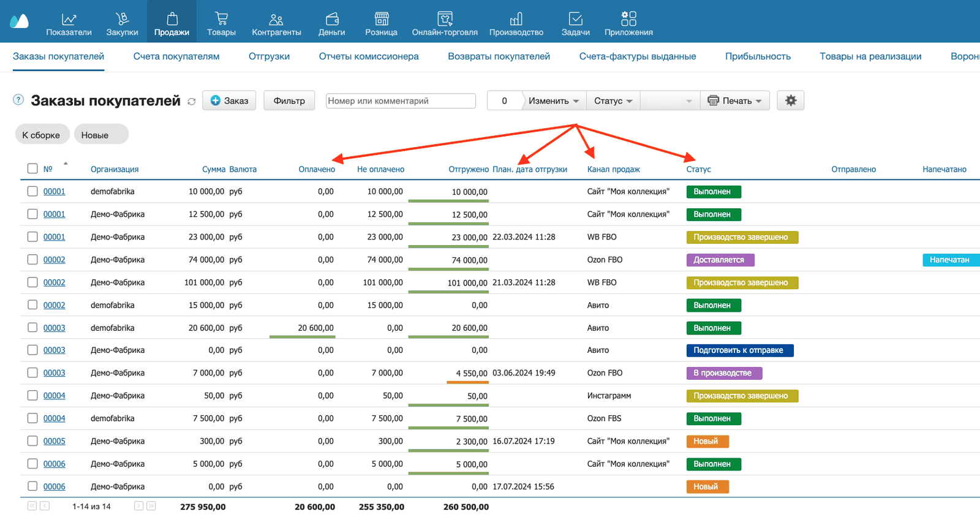
Task: Open the Контрагенты people icon
Action: point(276,19)
